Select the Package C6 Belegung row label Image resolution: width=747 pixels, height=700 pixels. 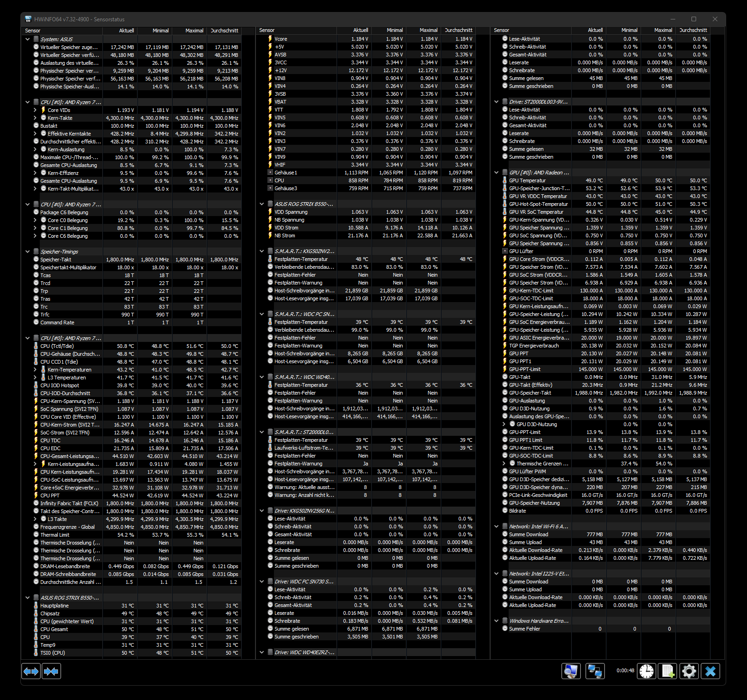[x=64, y=212]
